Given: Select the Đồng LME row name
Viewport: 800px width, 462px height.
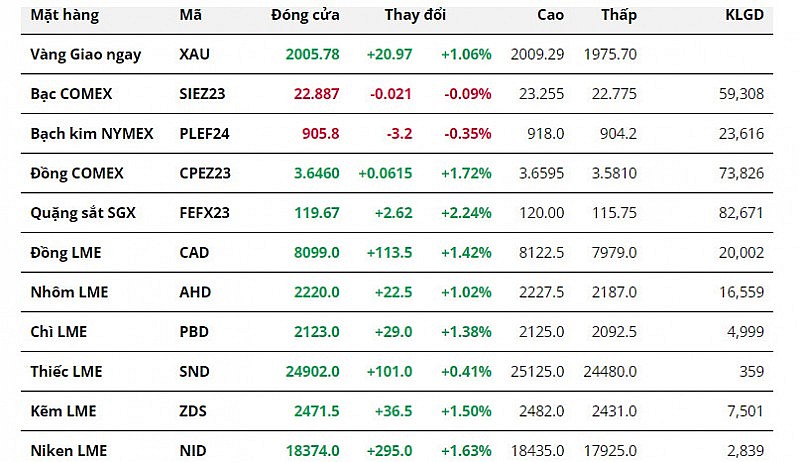Looking at the screenshot, I should tap(65, 252).
